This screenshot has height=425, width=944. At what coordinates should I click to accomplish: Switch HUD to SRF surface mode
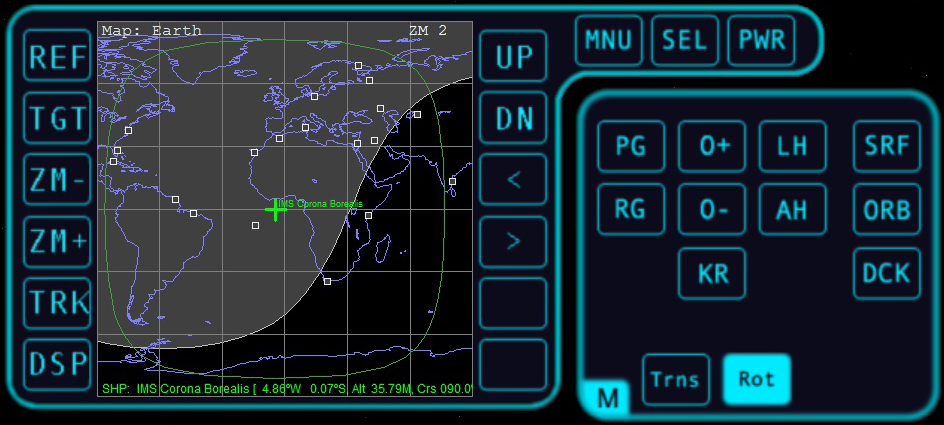pos(887,146)
